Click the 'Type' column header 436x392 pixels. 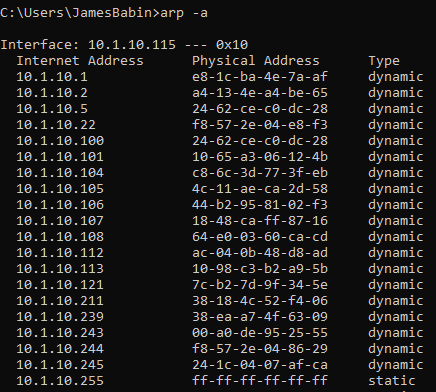pos(384,61)
